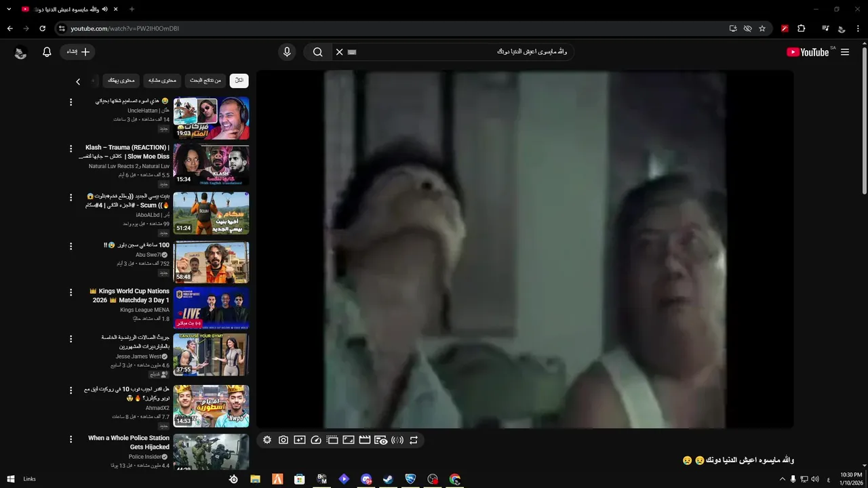The image size is (868, 488).
Task: Toggle the loop video icon
Action: click(414, 440)
